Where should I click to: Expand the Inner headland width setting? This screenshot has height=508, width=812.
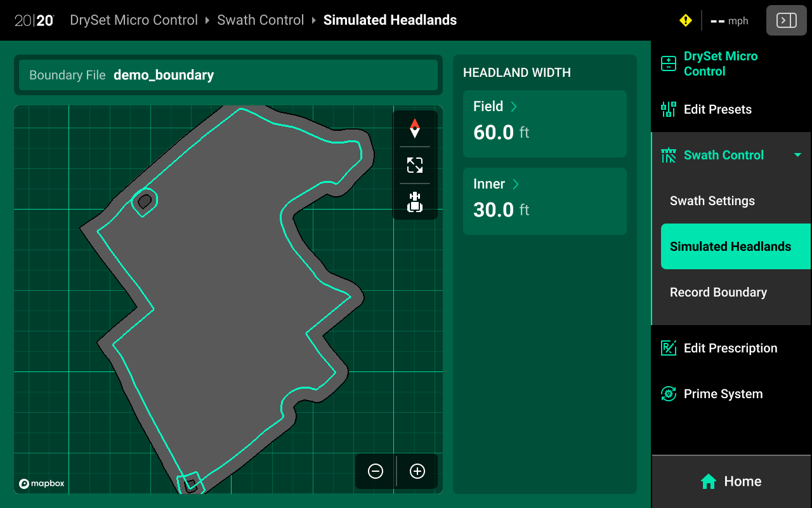click(515, 184)
